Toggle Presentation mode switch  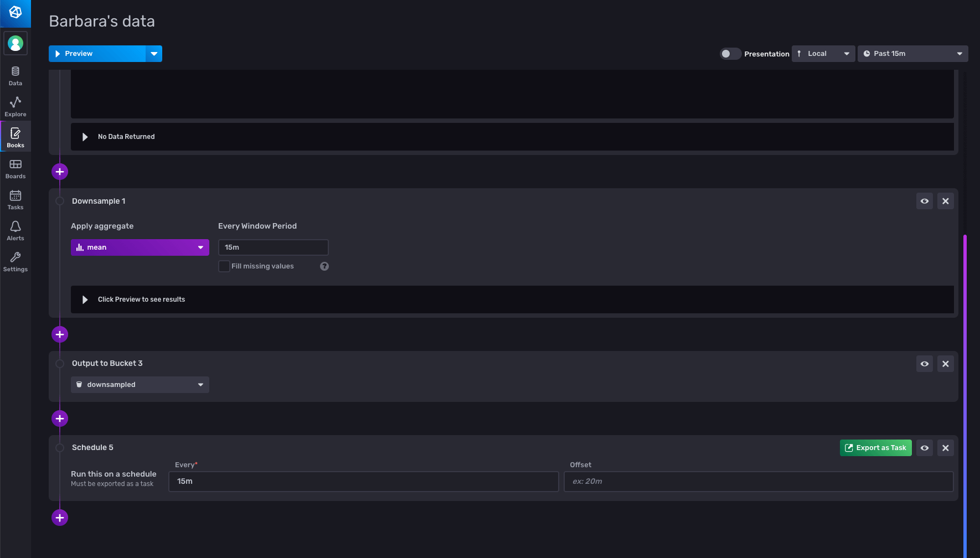coord(730,54)
